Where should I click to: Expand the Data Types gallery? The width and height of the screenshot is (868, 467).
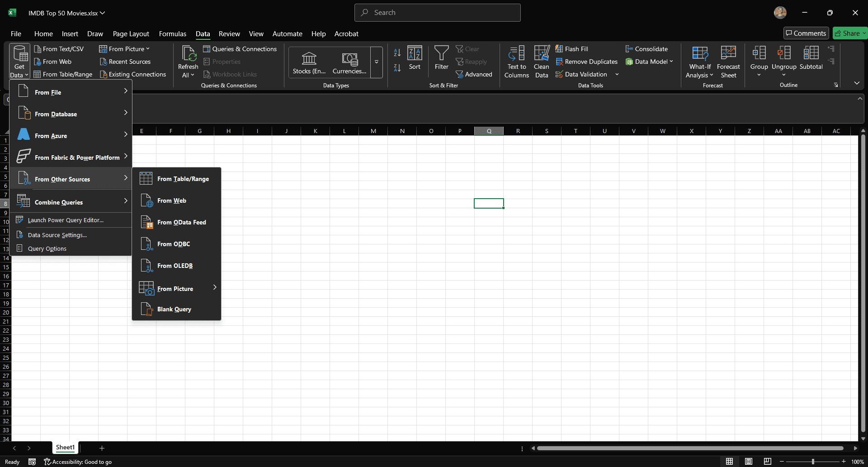(376, 62)
